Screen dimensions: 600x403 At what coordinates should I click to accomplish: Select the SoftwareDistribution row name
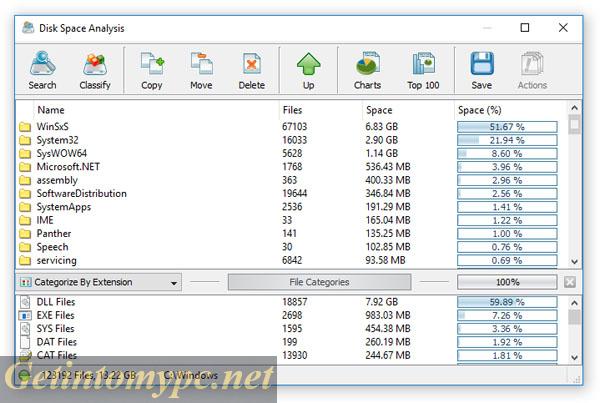[x=82, y=194]
